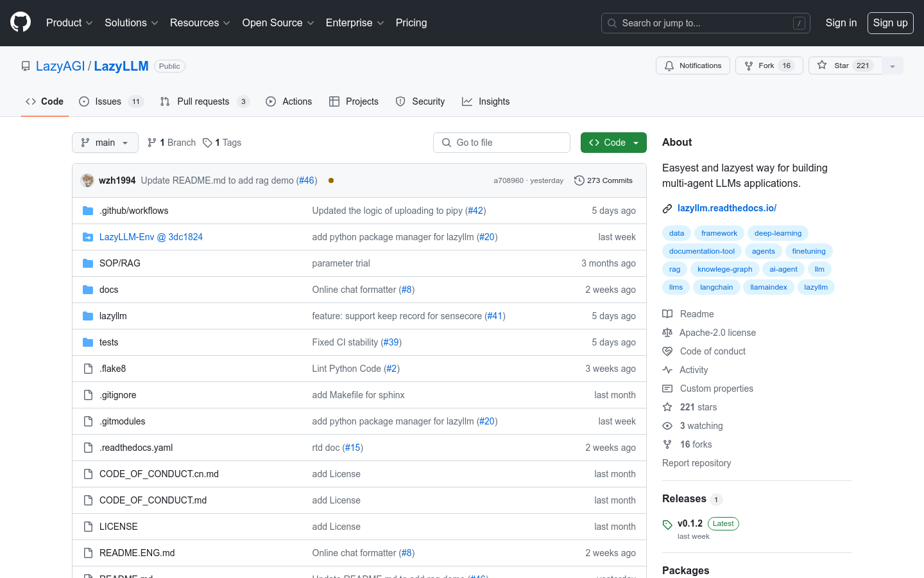Click the finetuning topic tag
924x578 pixels.
point(809,251)
